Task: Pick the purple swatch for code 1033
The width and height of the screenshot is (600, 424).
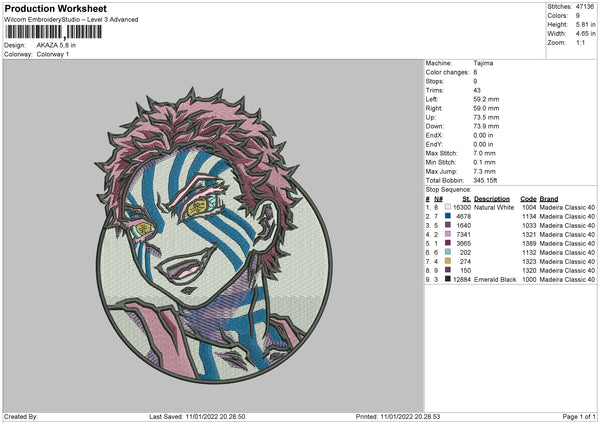Action: tap(448, 225)
